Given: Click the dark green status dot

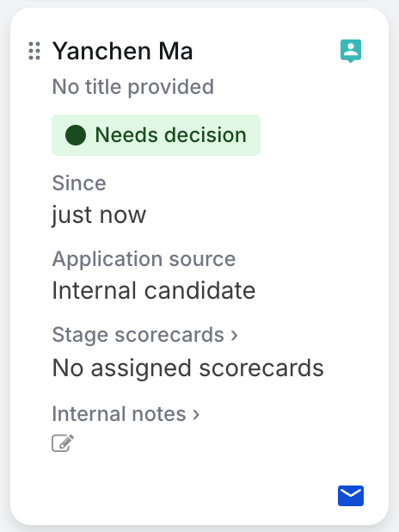Looking at the screenshot, I should tap(76, 135).
